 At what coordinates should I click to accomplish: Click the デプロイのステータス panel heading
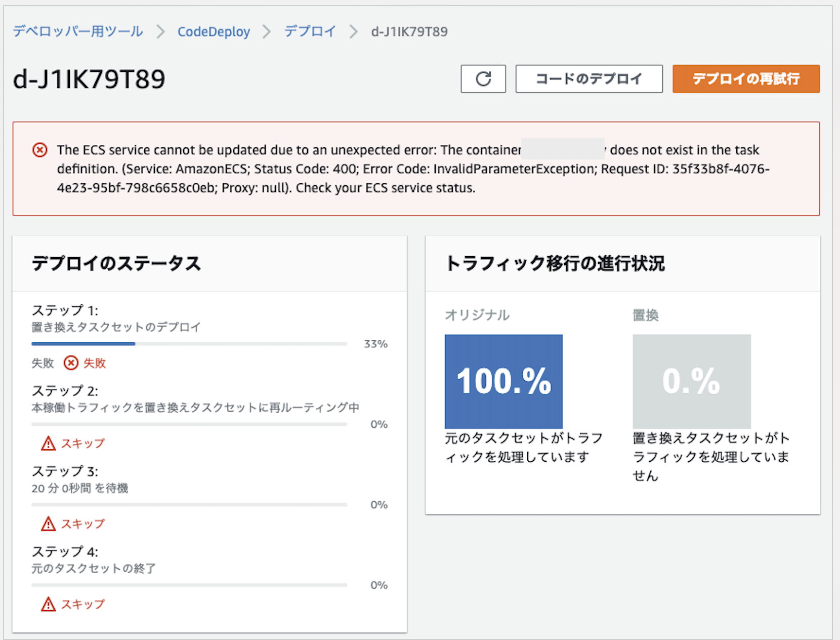coord(116,263)
